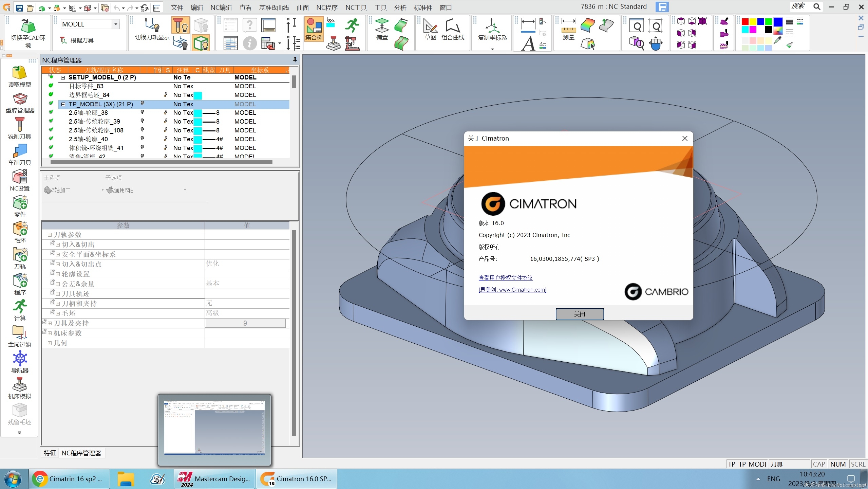Click the text annotation A icon
This screenshot has width=868, height=489.
(528, 43)
